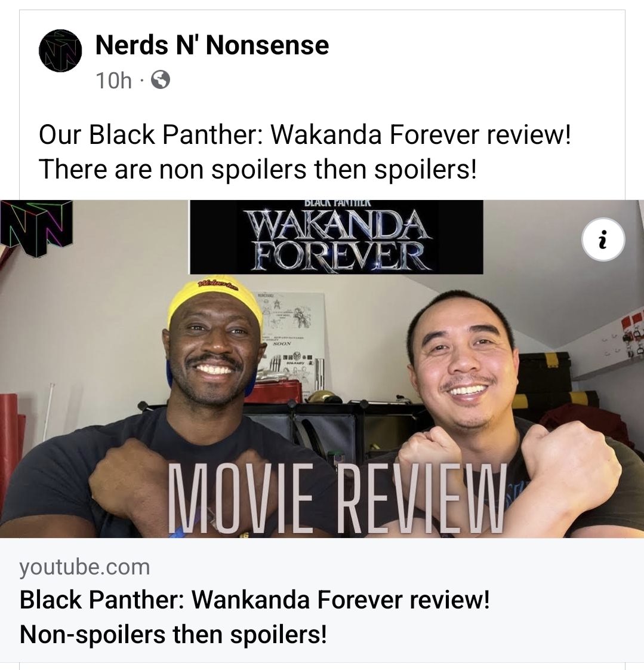Image resolution: width=644 pixels, height=670 pixels.
Task: Click the poster behind the two hosts
Action: [x=293, y=337]
